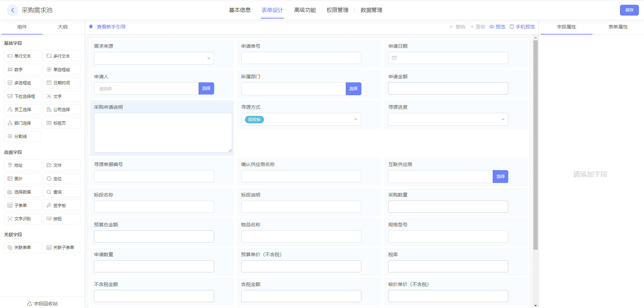644x308 pixels.
Task: Select the 单行文本 component icon
Action: [10, 56]
